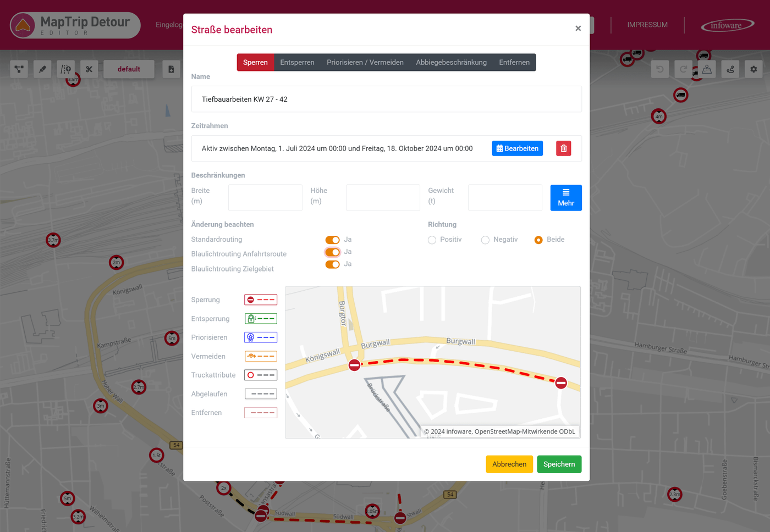This screenshot has height=532, width=770.
Task: Click the redo arrow on the map toolbar
Action: tap(684, 69)
